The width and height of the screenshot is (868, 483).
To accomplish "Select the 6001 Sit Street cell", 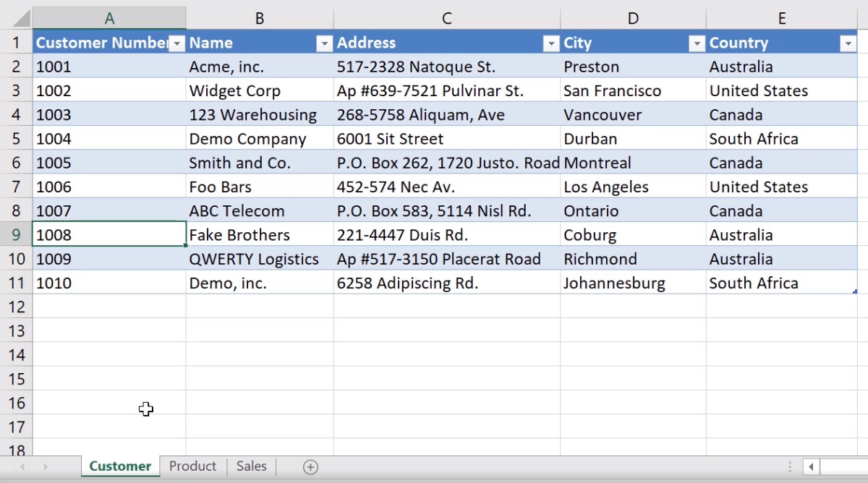I will pos(447,139).
